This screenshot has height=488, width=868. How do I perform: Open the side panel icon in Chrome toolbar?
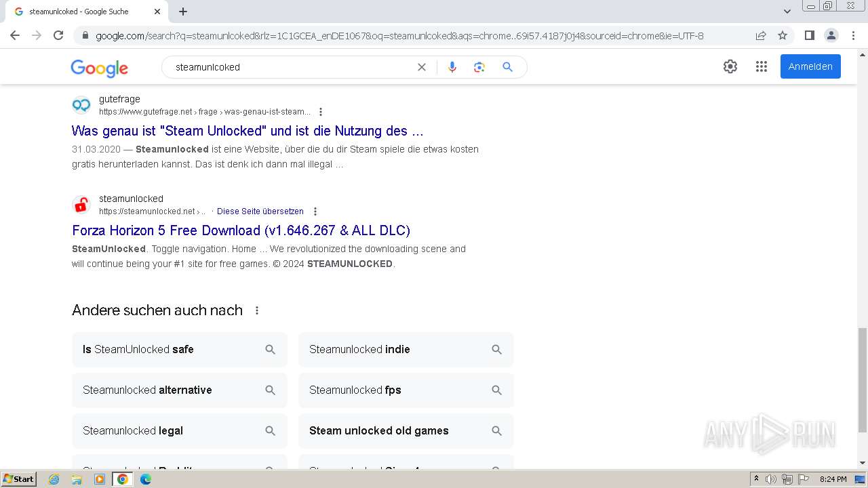click(809, 35)
